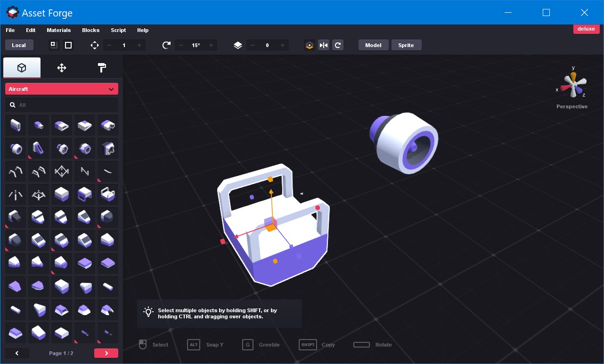This screenshot has width=604, height=364.
Task: Switch to Model mode
Action: click(x=373, y=45)
